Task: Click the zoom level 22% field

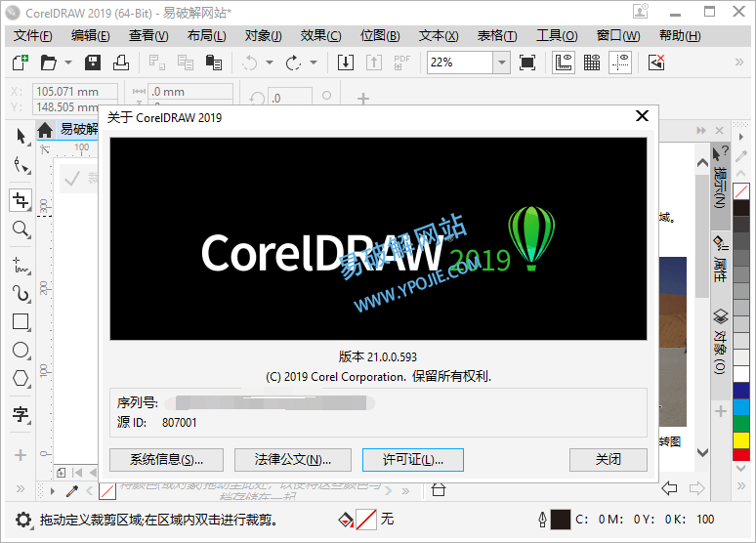Action: 460,63
